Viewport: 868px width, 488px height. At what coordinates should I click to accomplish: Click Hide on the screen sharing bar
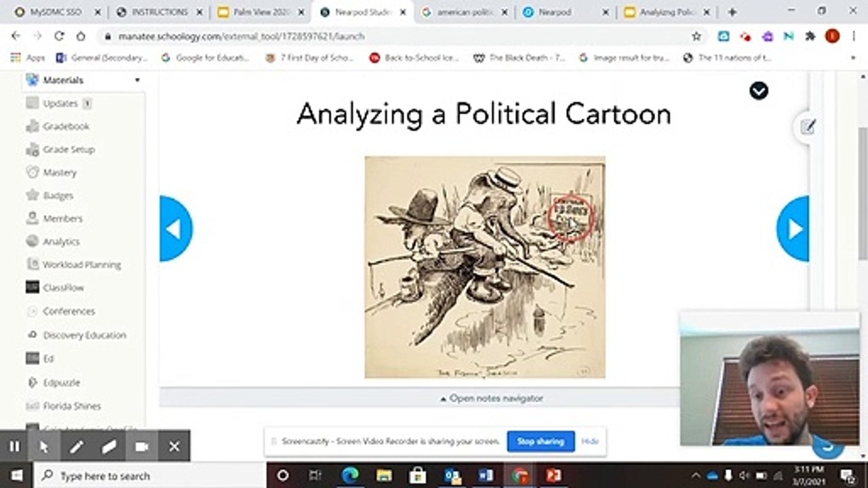590,441
